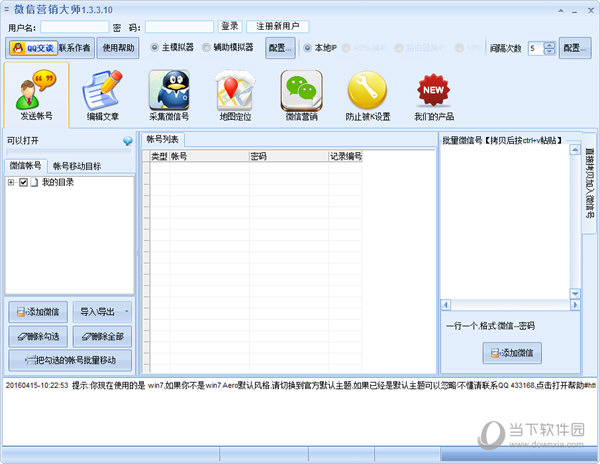
Task: Select the 帐号列表 tab
Action: [163, 139]
